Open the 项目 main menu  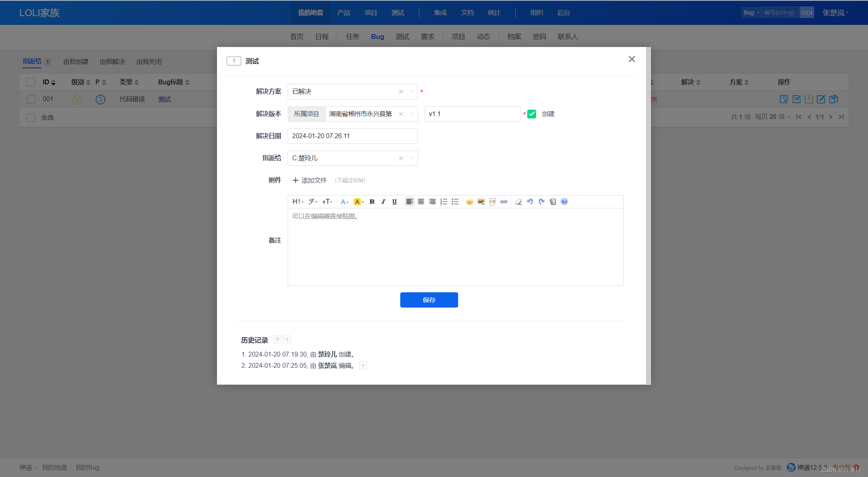coord(371,13)
